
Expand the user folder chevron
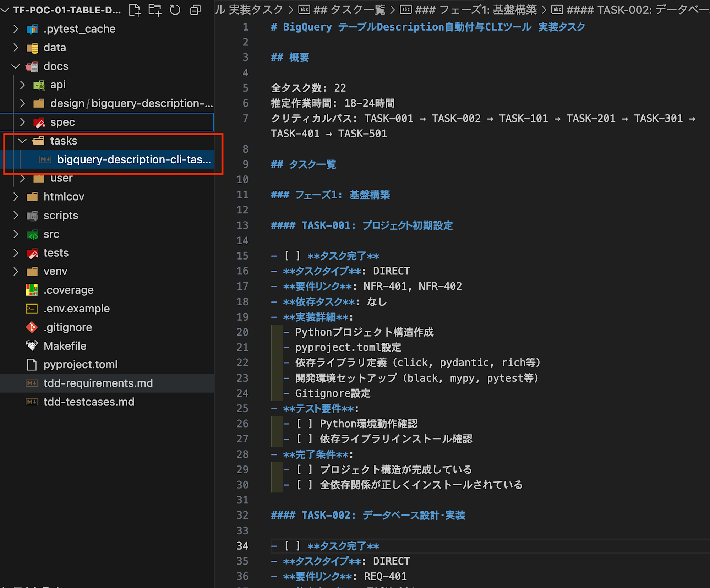pos(23,178)
